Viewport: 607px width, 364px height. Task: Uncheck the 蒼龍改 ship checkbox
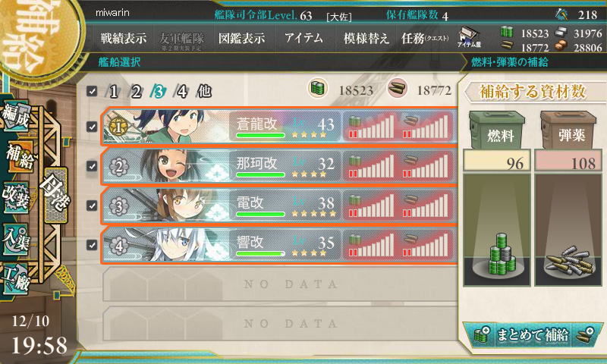click(92, 127)
